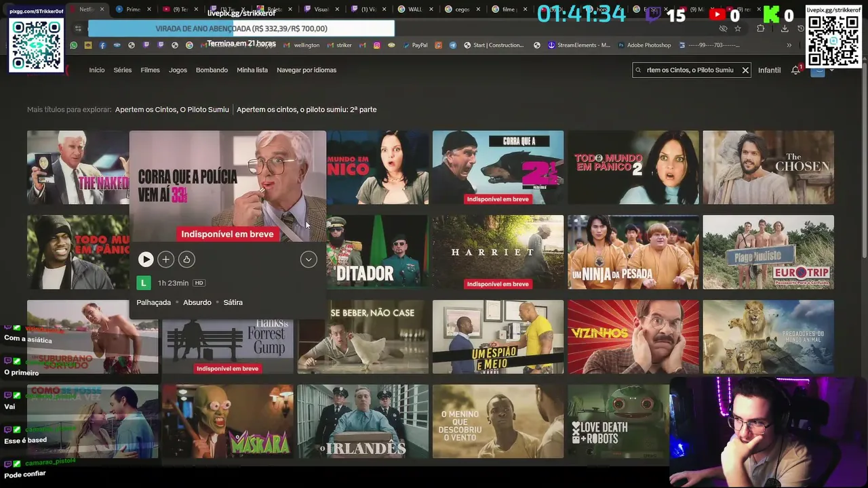Bookmark this page star icon
This screenshot has width=868, height=488.
738,28
